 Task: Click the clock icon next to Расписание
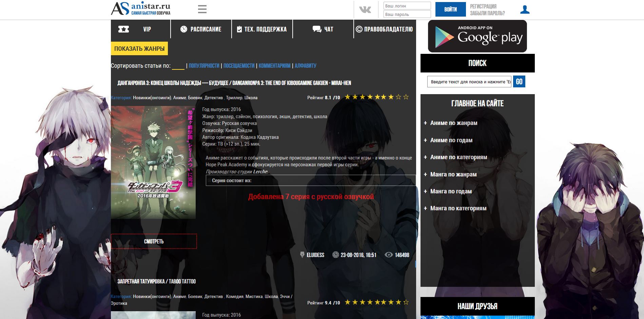click(x=184, y=29)
